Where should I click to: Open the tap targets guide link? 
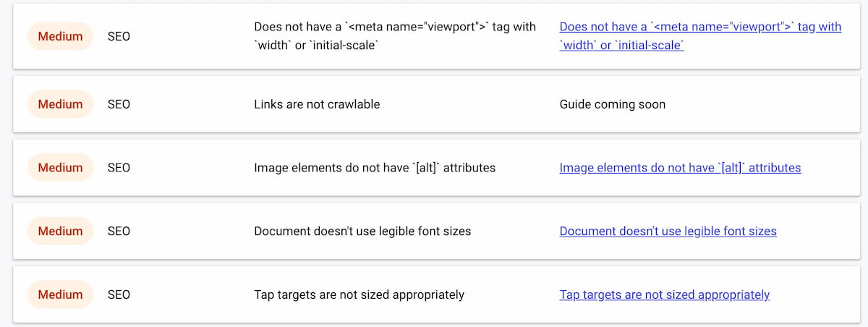point(664,295)
